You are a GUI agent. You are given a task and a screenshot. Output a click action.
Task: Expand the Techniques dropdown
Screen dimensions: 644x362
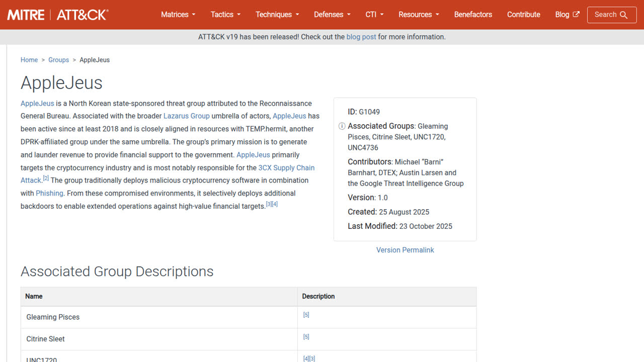pos(277,15)
